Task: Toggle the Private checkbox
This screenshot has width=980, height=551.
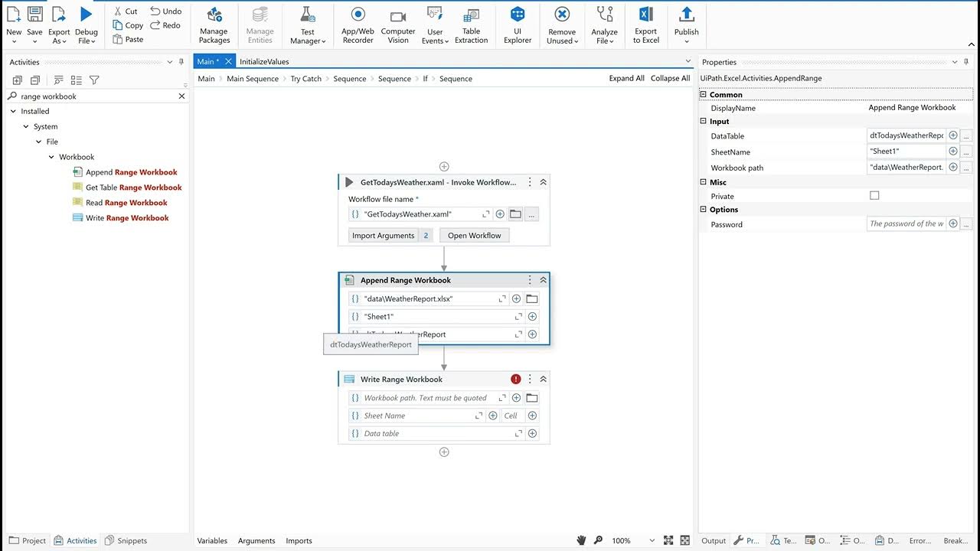Action: (x=874, y=196)
